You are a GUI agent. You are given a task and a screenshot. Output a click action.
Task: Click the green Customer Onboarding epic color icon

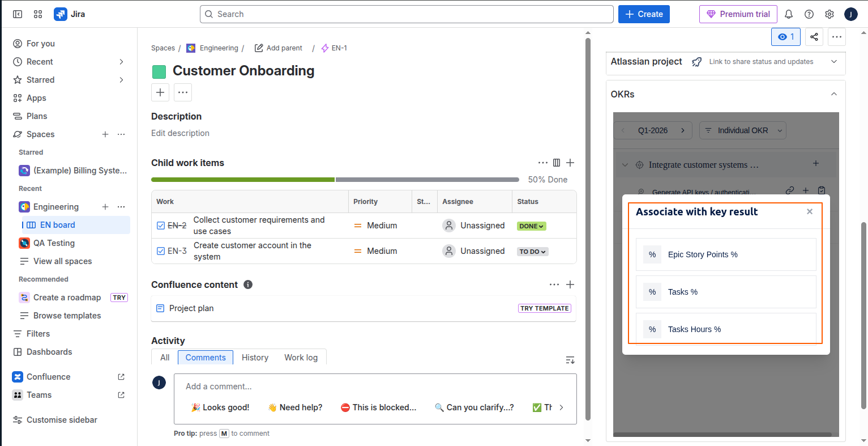(159, 71)
